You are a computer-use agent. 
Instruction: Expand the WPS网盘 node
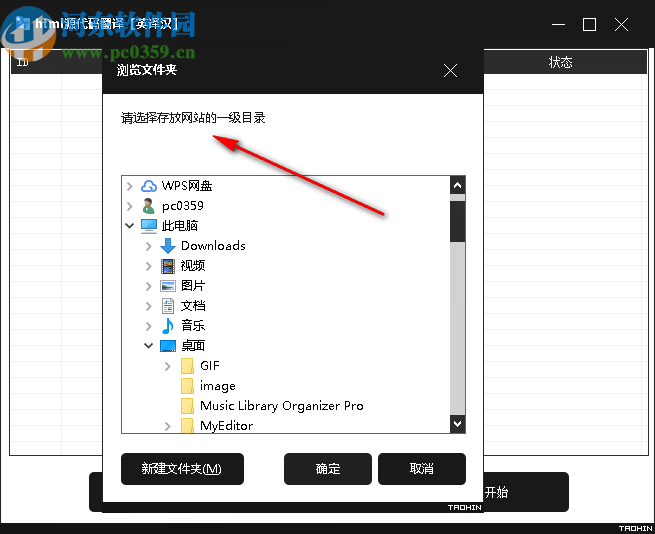(x=129, y=186)
